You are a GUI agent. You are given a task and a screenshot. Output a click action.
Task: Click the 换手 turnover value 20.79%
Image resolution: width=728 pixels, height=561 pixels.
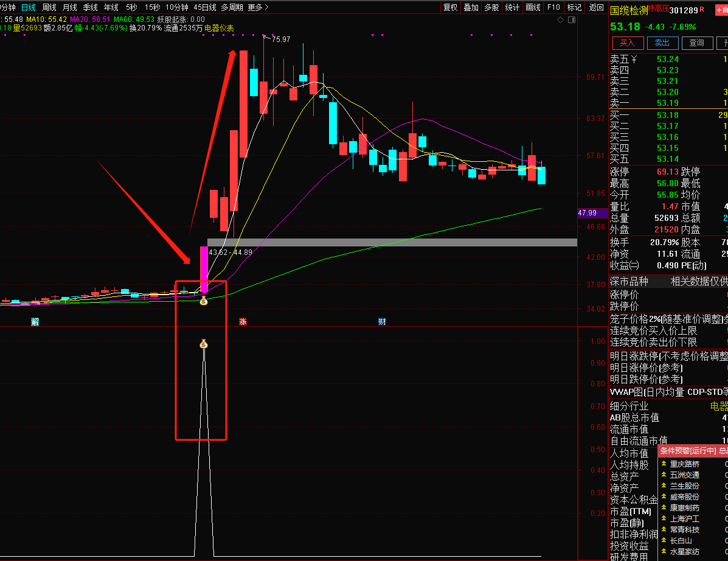coord(664,242)
